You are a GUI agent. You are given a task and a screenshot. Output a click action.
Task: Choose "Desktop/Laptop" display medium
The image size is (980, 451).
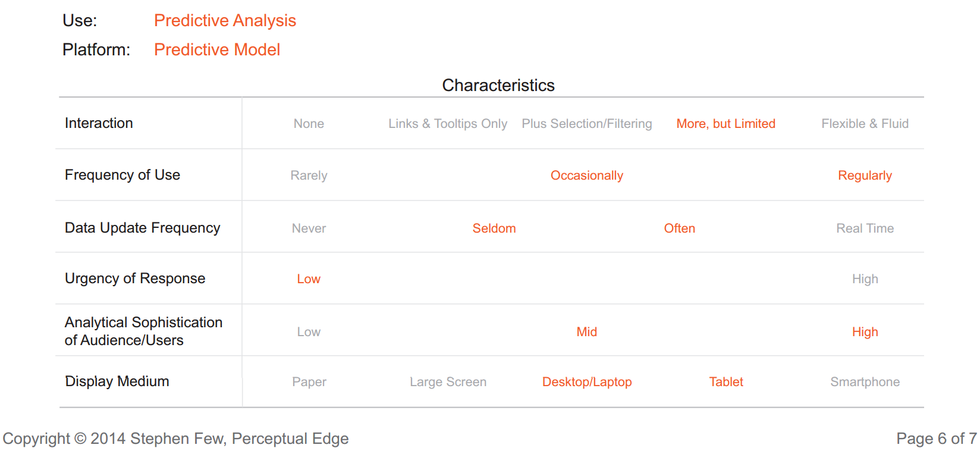[x=586, y=382]
